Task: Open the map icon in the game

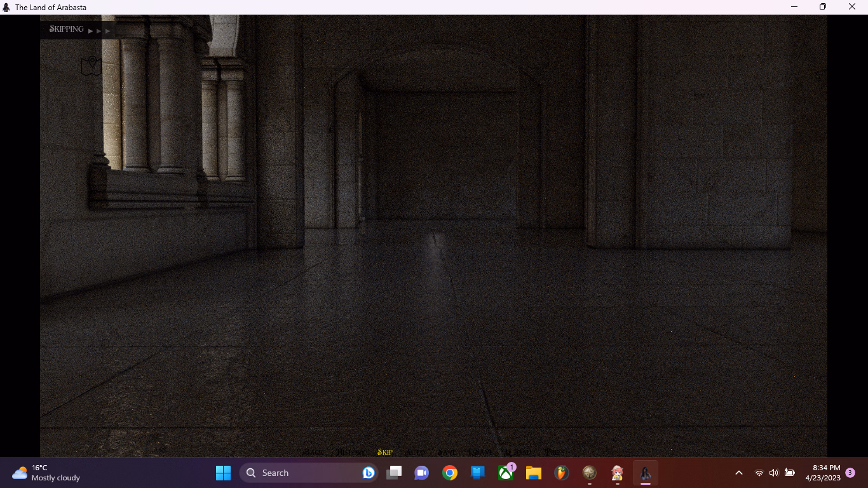Action: click(92, 66)
